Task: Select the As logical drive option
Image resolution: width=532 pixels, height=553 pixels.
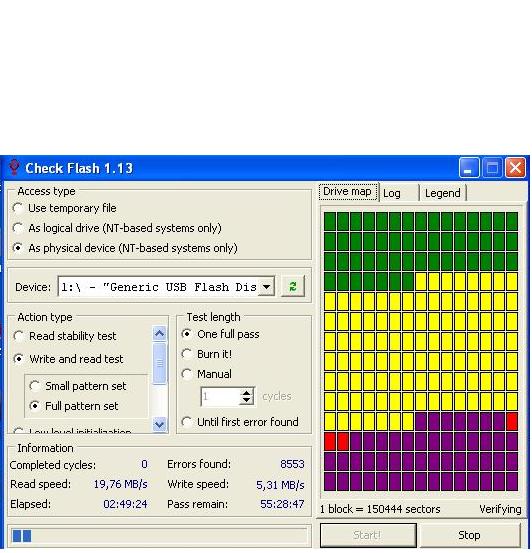Action: tap(117, 228)
